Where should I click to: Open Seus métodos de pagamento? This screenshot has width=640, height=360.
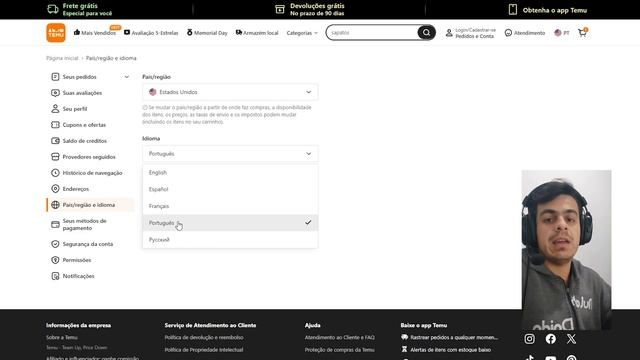point(84,224)
